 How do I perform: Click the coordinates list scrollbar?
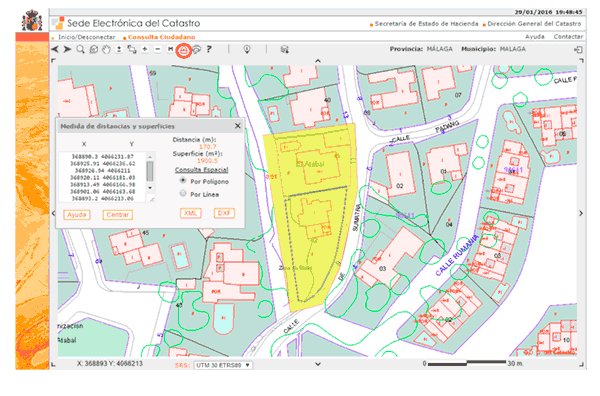150,172
